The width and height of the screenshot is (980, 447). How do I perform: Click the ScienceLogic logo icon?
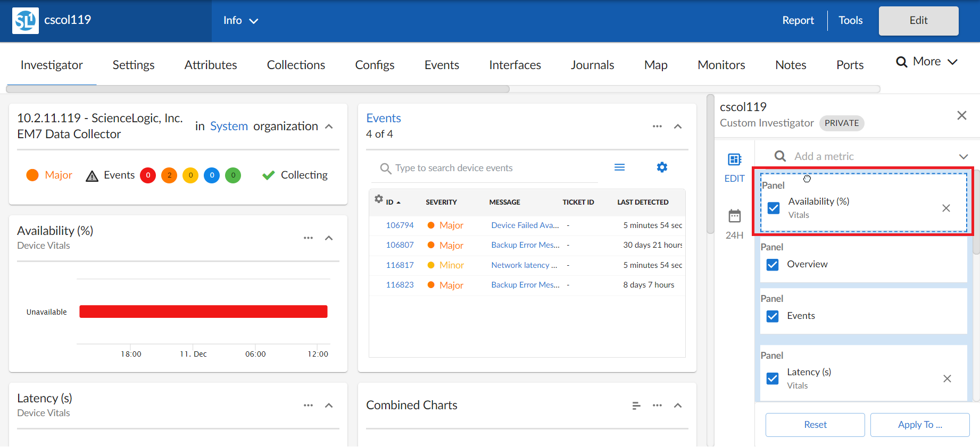pos(25,21)
